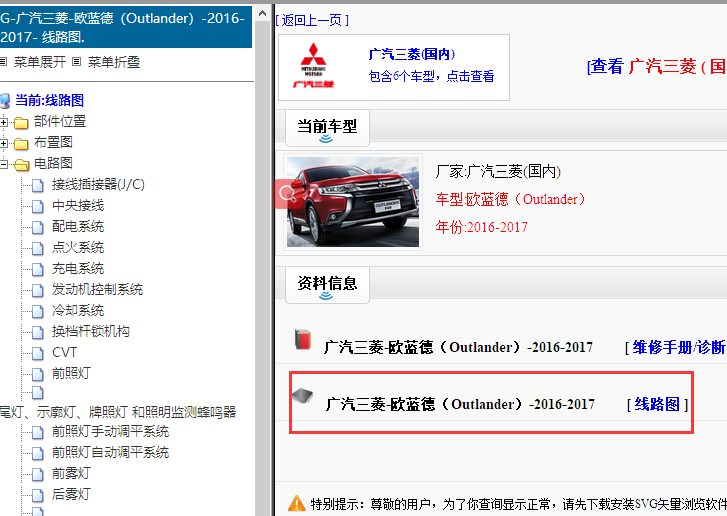The image size is (727, 516).
Task: Open 接线插接器(J/C) diagram
Action: click(x=98, y=185)
